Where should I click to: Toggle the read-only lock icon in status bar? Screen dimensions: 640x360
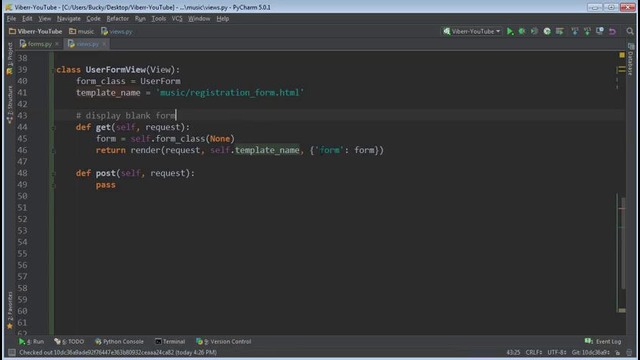[x=618, y=353]
